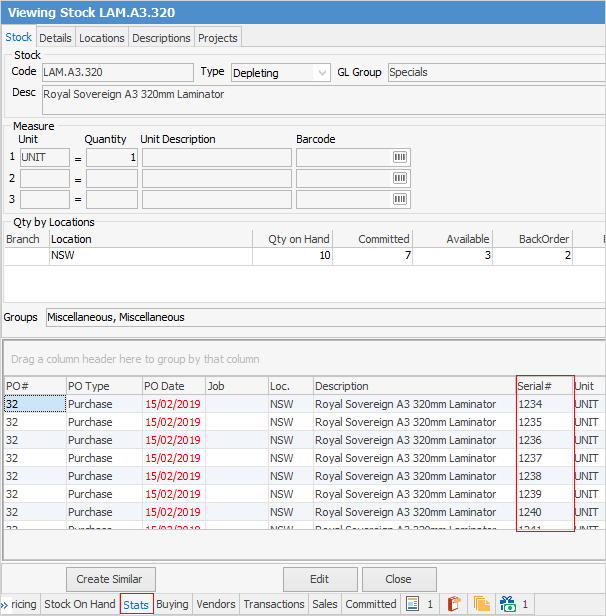Click the barcode icon in Measure row 2
Image resolution: width=606 pixels, height=616 pixels.
pyautogui.click(x=400, y=179)
